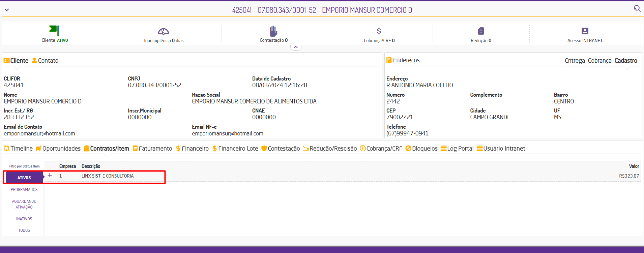
Task: Open the Financeiro tab
Action: [192, 149]
